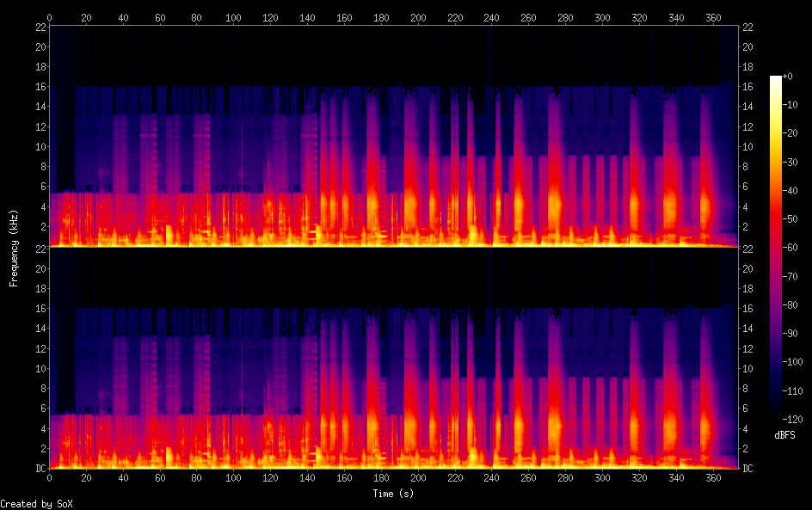Viewport: 812px width, 510px height.
Task: Select the "-110" color scale label
Action: point(793,391)
